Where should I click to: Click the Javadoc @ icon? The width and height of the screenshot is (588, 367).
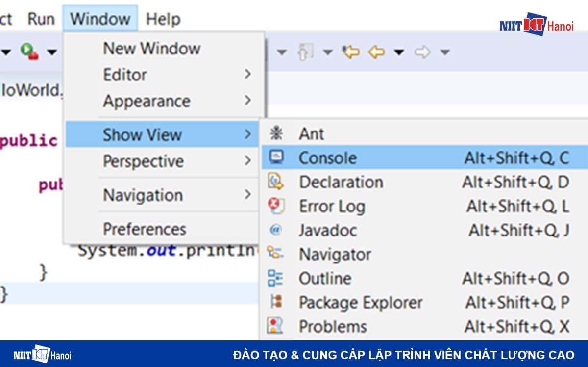tap(276, 230)
